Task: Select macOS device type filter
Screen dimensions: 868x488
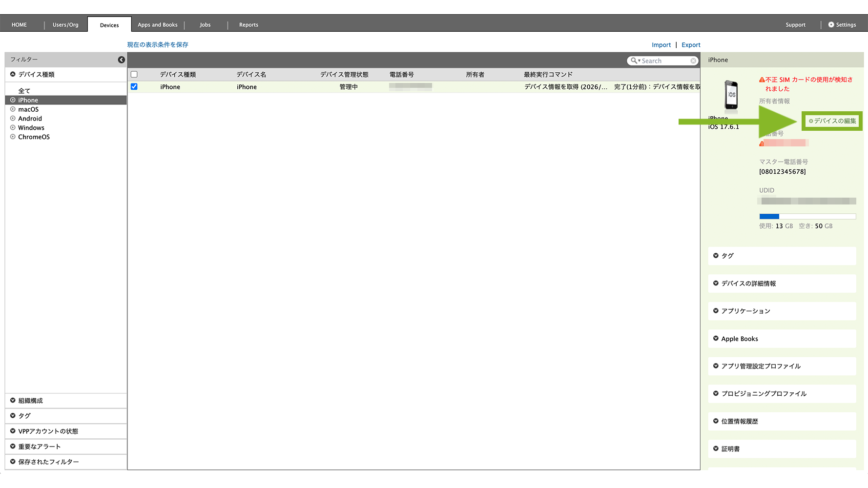Action: [28, 109]
